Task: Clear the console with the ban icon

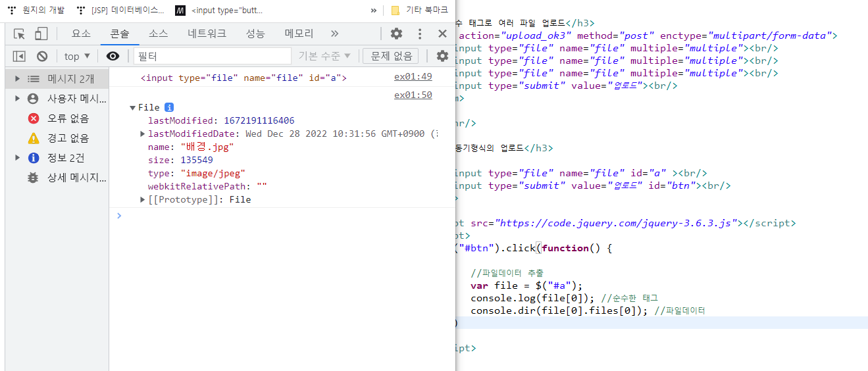Action: 42,57
